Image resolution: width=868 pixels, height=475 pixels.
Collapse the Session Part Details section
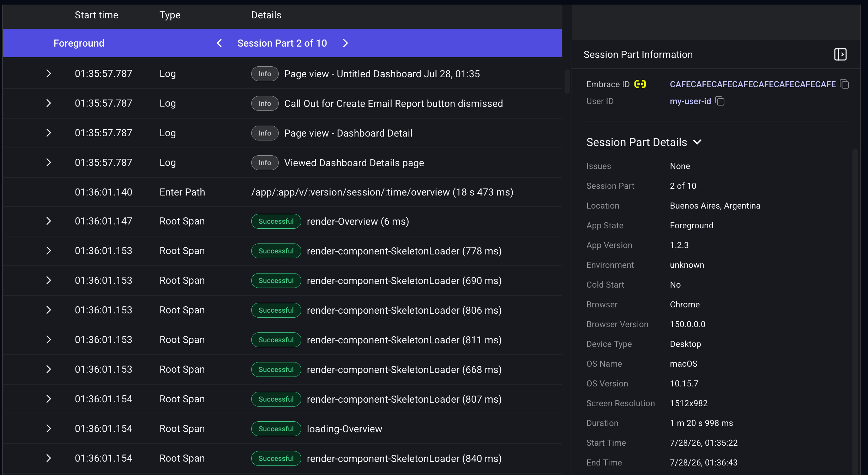pos(697,142)
